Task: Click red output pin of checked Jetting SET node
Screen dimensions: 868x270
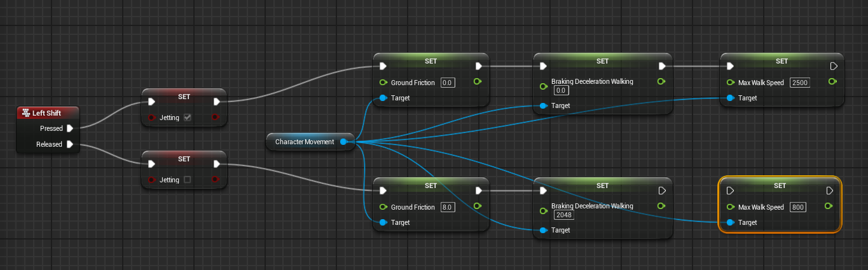Action: tap(216, 118)
